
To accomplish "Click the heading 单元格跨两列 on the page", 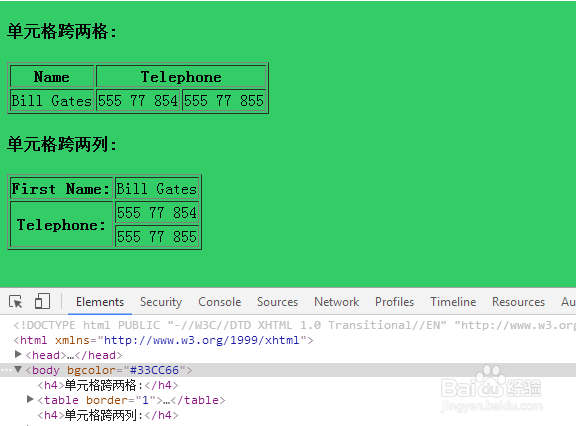I will point(62,144).
